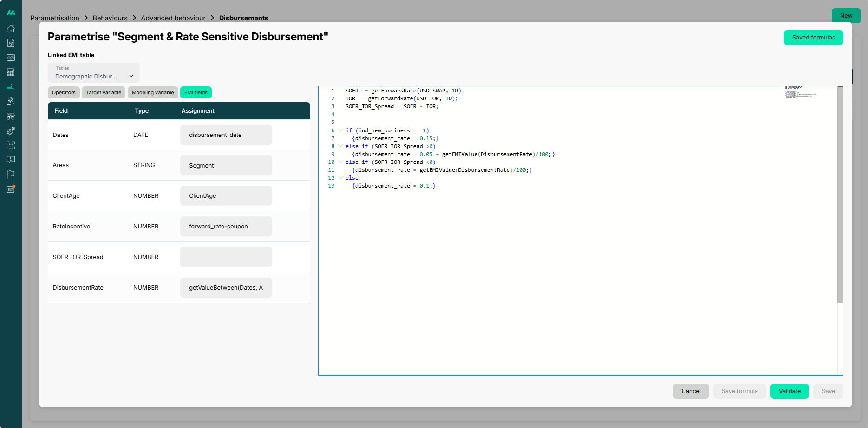The image size is (868, 428).
Task: Open the gears settings sidebar icon
Action: pos(11,131)
